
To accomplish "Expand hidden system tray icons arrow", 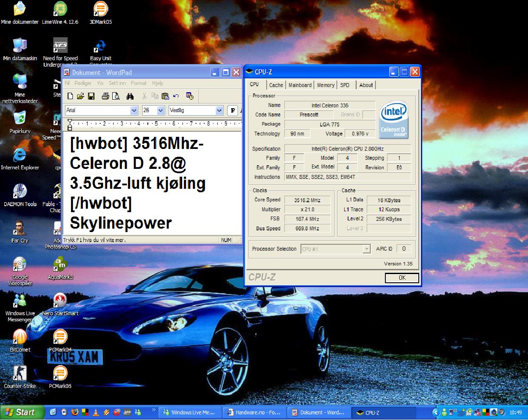I will [x=436, y=413].
